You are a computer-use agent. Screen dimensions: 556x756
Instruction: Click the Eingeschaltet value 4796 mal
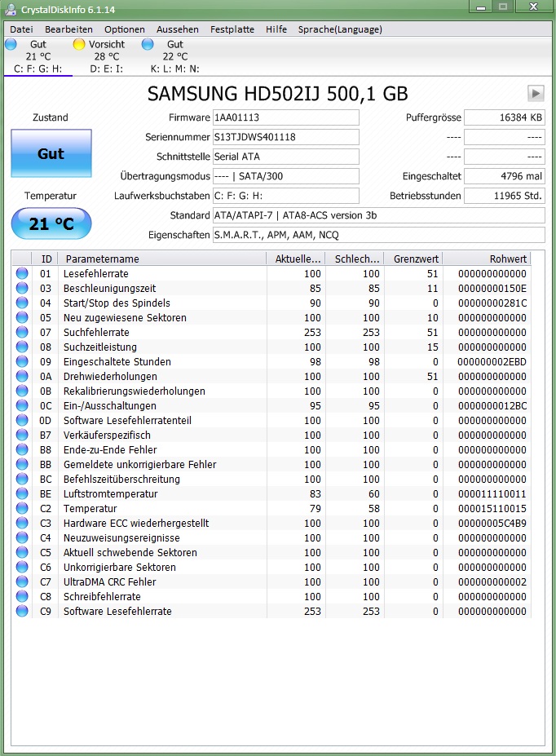(x=505, y=176)
